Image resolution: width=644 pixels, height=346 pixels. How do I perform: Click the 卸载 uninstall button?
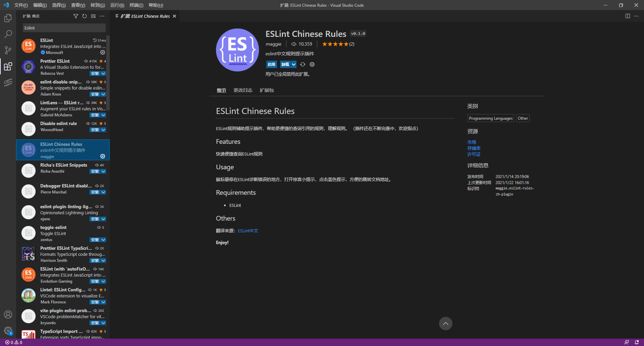[285, 64]
